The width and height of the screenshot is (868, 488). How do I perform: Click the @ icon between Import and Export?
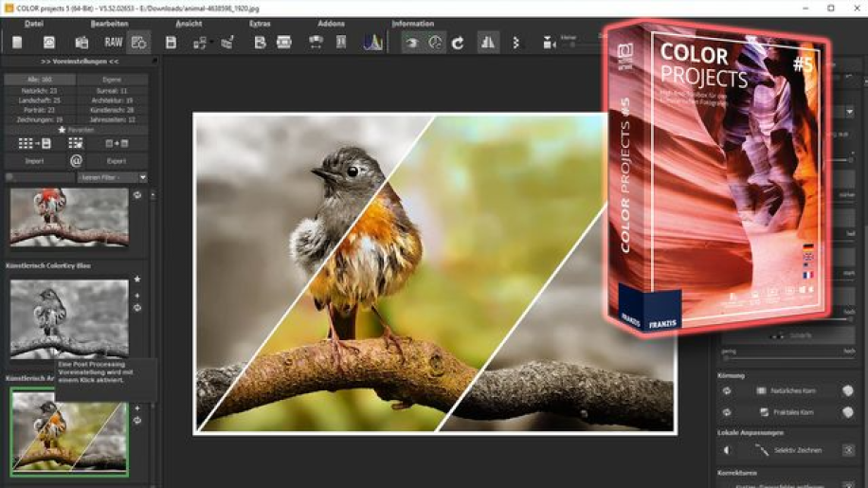click(76, 161)
